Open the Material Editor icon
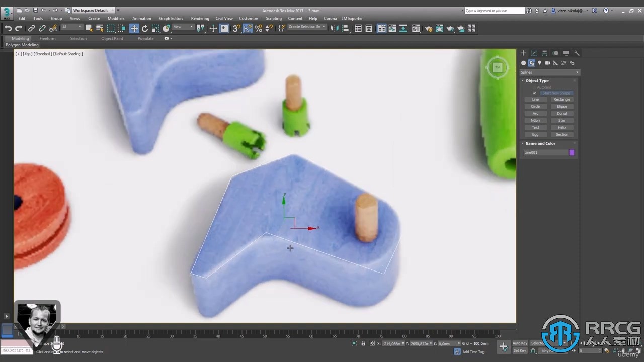This screenshot has width=644, height=362. pyautogui.click(x=416, y=29)
